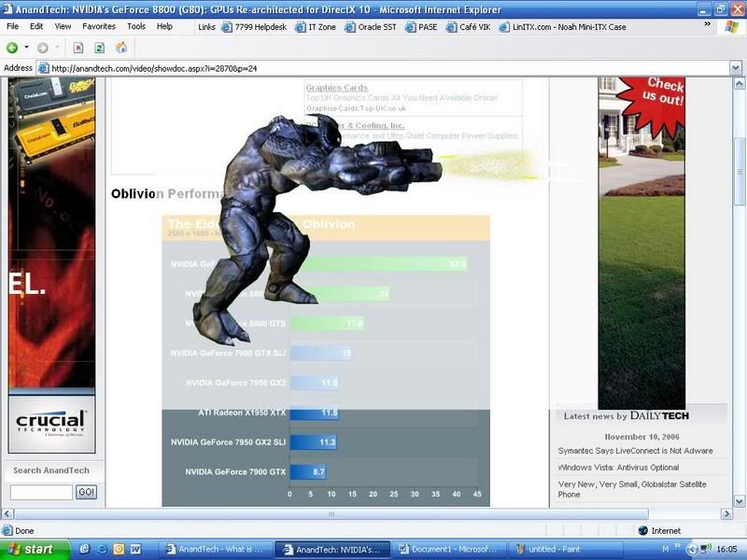
Task: Open the Tools menu
Action: [x=136, y=27]
